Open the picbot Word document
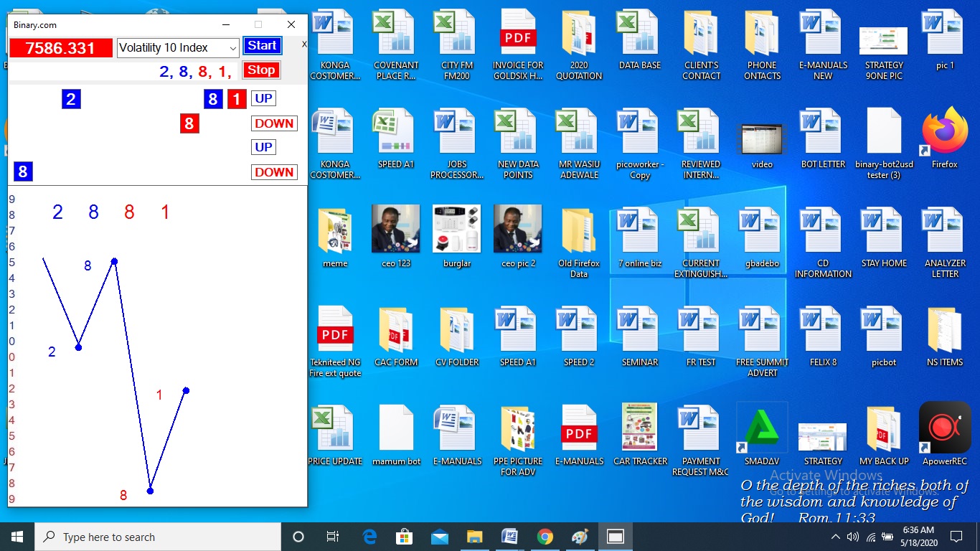This screenshot has height=551, width=980. tap(884, 336)
